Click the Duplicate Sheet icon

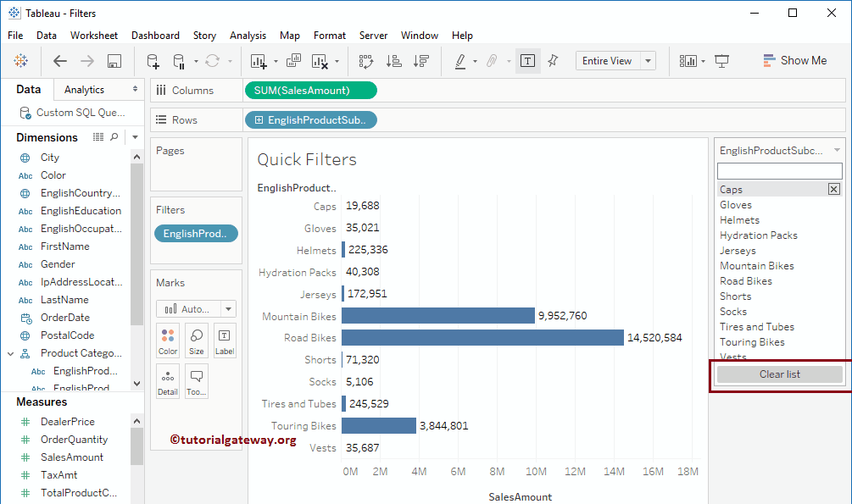pyautogui.click(x=293, y=61)
